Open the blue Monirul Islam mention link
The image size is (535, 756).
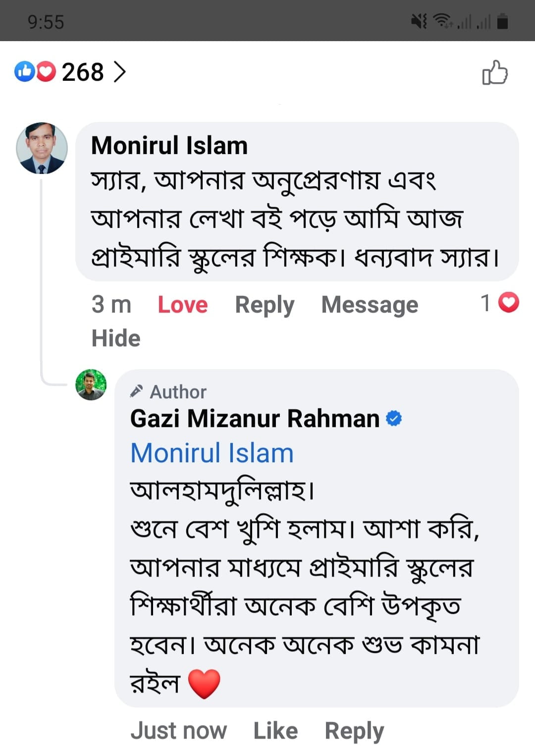pos(212,453)
